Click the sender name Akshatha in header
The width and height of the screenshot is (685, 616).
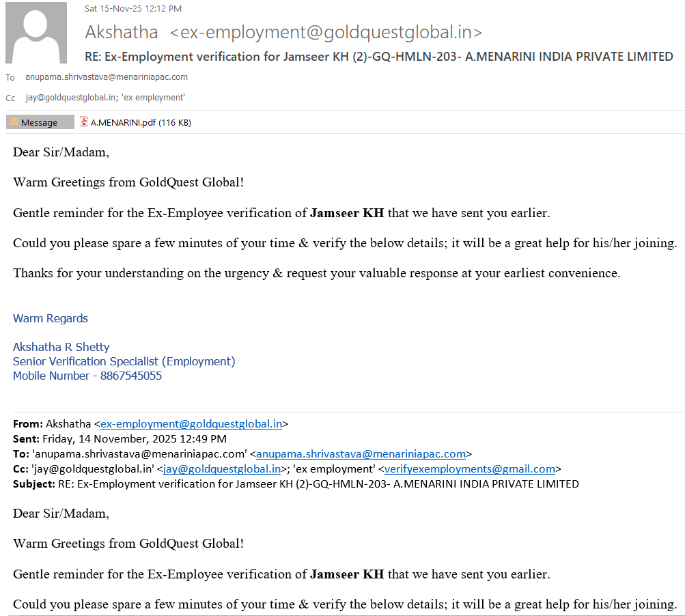coord(122,32)
